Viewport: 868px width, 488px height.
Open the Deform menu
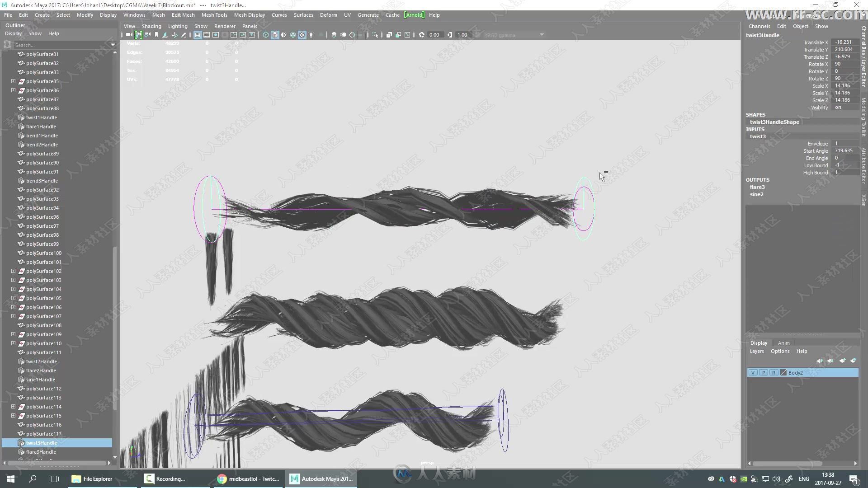329,15
